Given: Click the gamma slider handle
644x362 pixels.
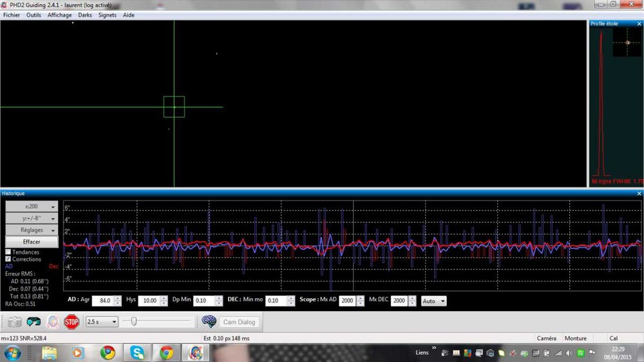Looking at the screenshot, I should pos(133,321).
